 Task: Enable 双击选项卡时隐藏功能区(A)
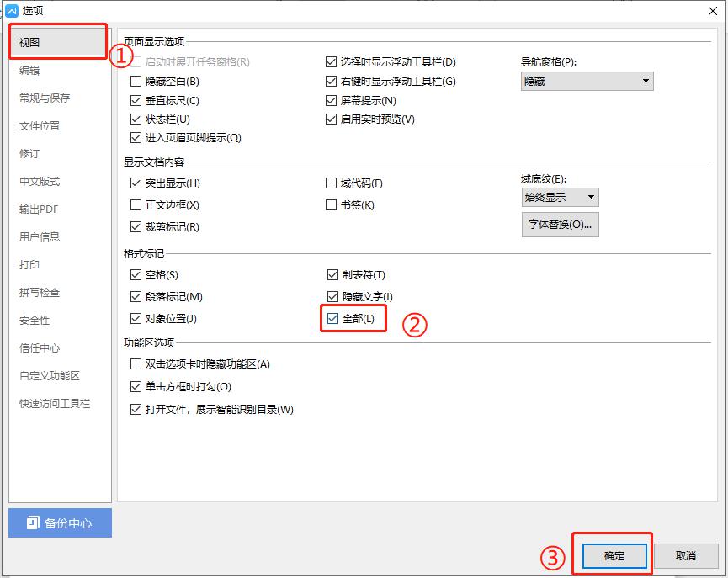click(136, 364)
